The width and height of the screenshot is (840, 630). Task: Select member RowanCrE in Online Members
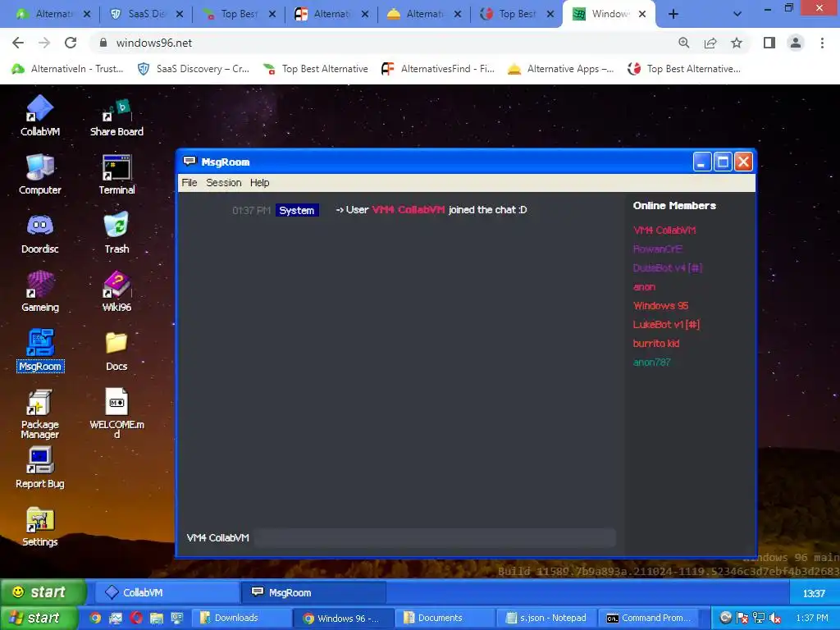657,249
